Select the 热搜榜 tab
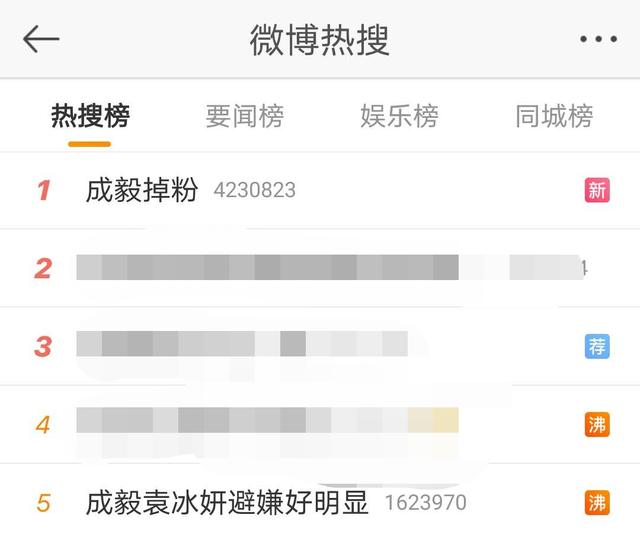Screen dimensions: 640x537 90,116
